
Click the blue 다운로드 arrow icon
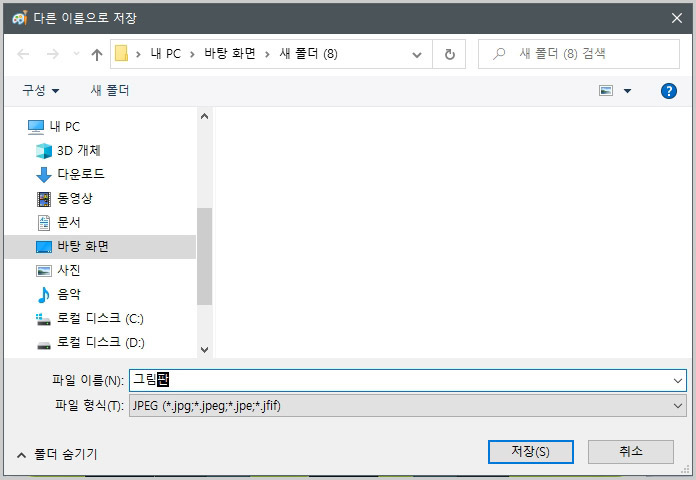tap(44, 175)
